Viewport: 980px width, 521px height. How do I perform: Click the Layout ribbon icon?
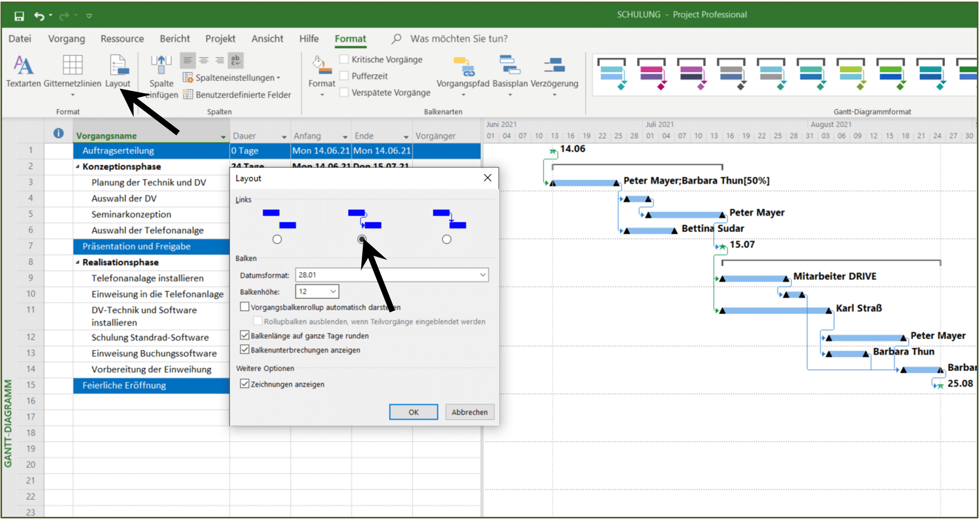click(119, 65)
